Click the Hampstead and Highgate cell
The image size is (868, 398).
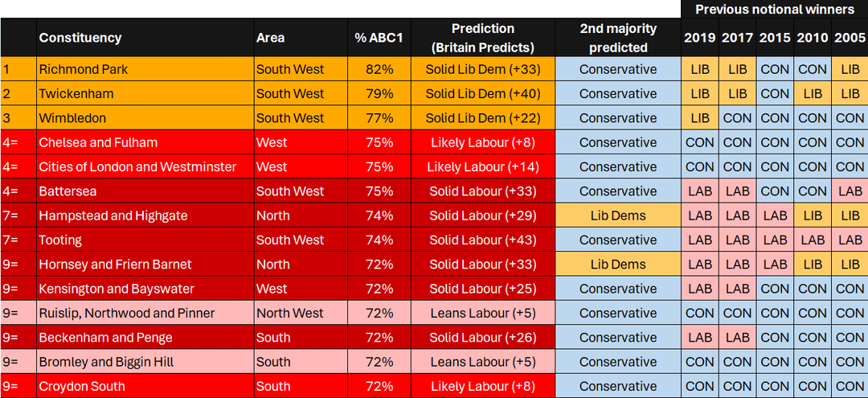(x=113, y=215)
